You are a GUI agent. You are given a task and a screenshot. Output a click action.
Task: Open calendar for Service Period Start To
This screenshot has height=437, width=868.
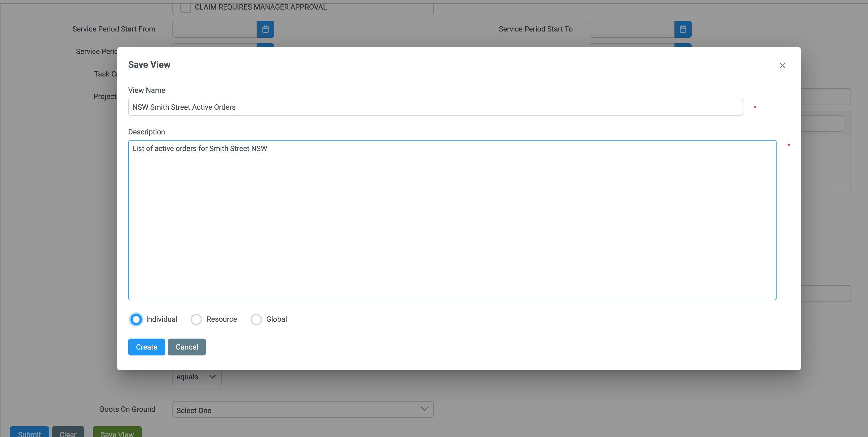tap(683, 29)
